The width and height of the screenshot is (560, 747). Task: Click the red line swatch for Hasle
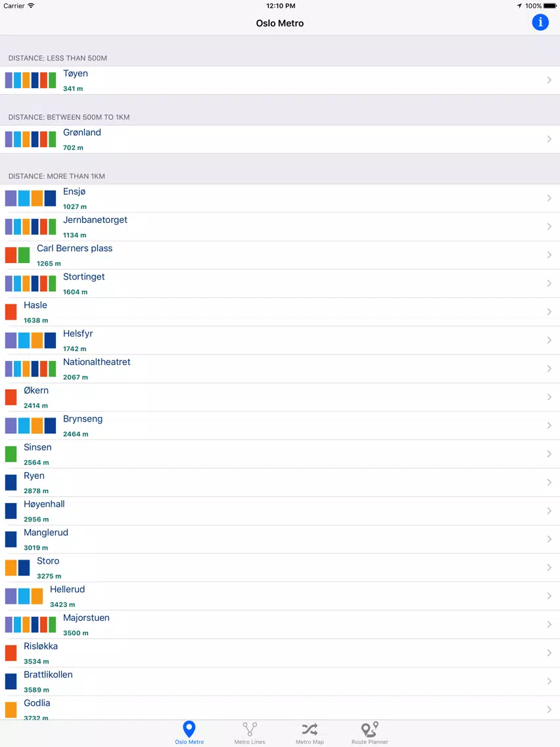point(11,312)
